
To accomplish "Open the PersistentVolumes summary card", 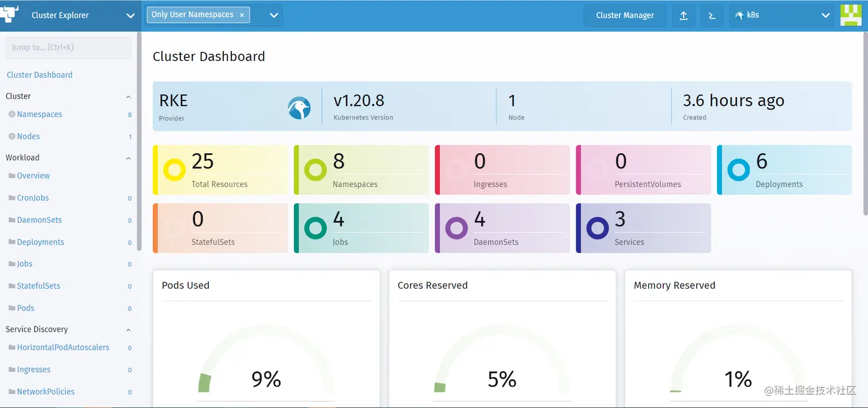I will (x=644, y=170).
